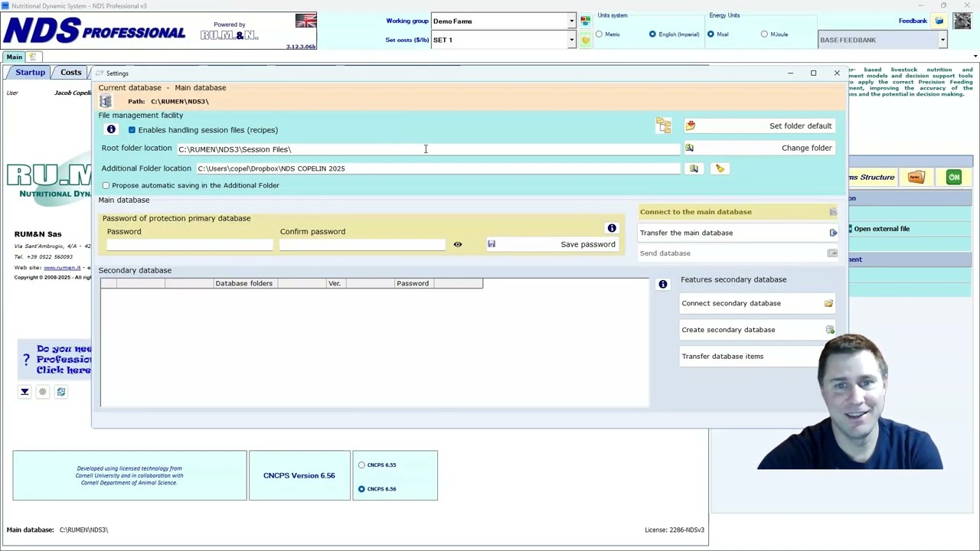Click the open-folder icon on Connect secondary database
Screen dimensions: 980x551
pyautogui.click(x=828, y=304)
